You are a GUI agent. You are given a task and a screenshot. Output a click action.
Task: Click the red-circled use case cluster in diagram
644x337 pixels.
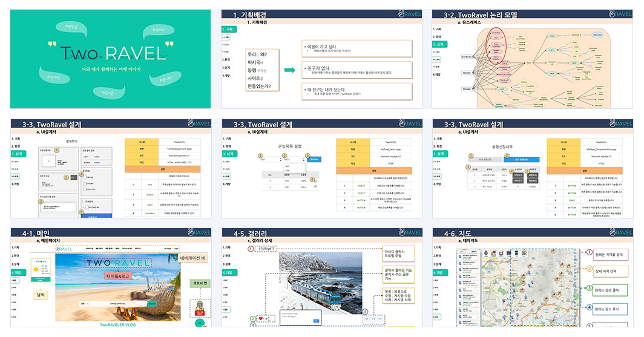pos(496,47)
